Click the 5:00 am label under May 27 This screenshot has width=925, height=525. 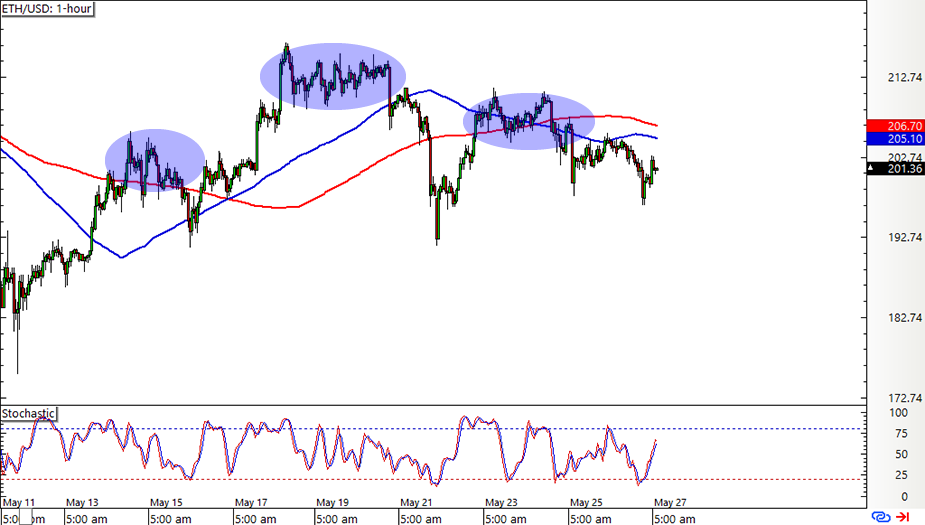point(674,519)
